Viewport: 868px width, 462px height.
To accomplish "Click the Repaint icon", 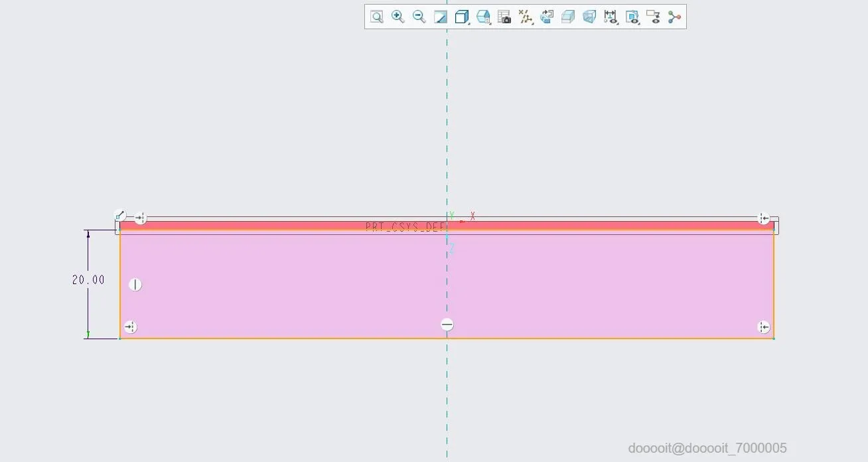I will pos(440,17).
